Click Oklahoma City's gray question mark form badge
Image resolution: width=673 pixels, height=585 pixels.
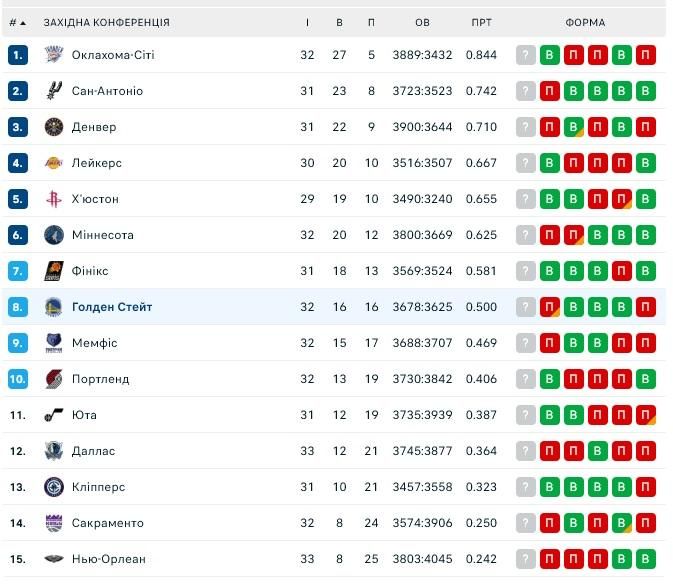coord(526,55)
